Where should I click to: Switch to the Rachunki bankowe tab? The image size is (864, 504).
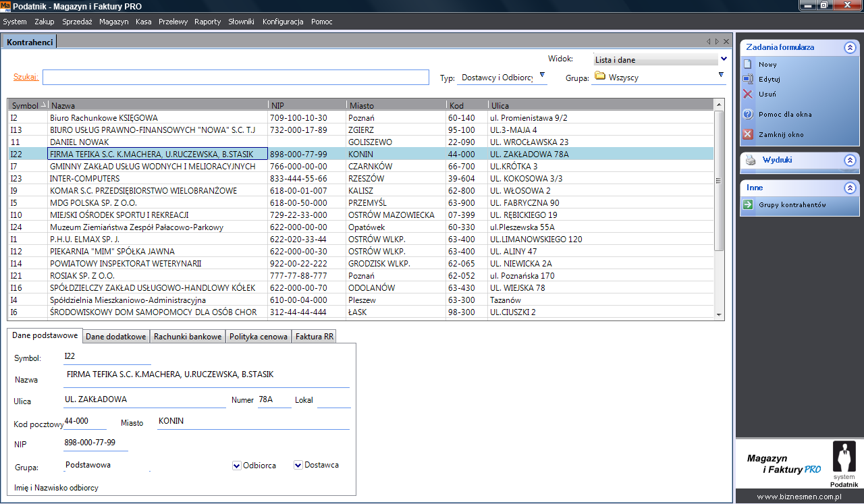pos(188,337)
